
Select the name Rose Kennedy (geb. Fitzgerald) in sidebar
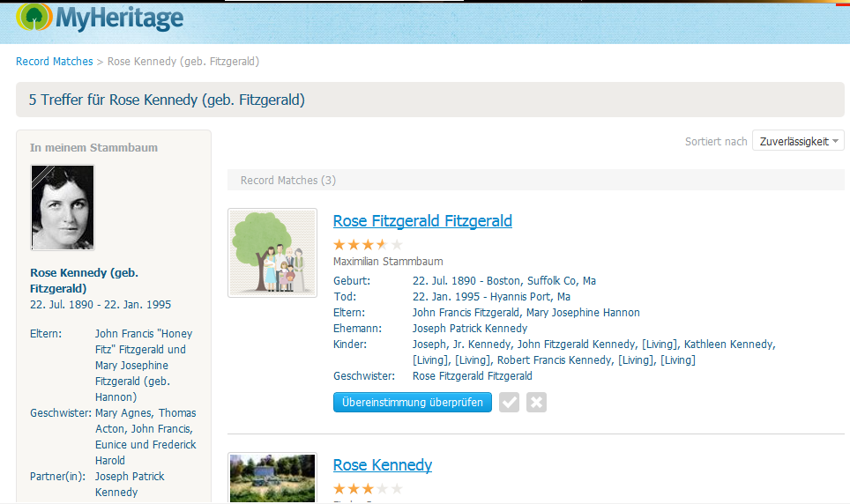[84, 280]
